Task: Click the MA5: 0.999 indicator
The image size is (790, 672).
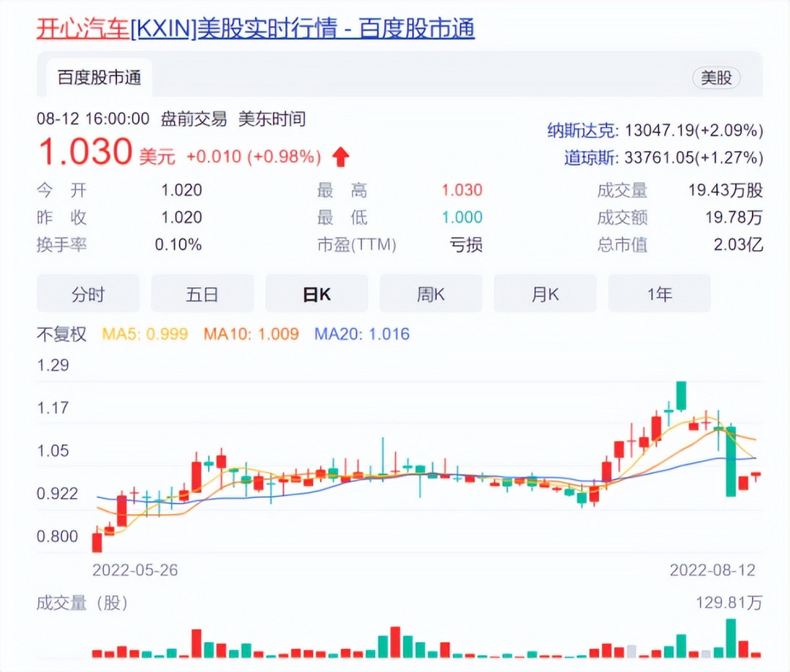Action: (145, 334)
